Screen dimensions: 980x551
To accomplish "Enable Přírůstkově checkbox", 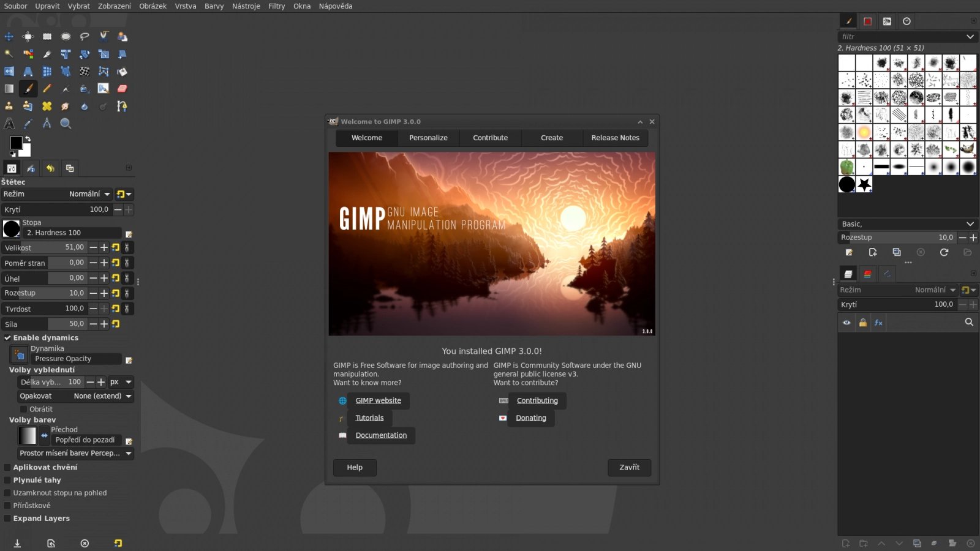I will click(7, 506).
